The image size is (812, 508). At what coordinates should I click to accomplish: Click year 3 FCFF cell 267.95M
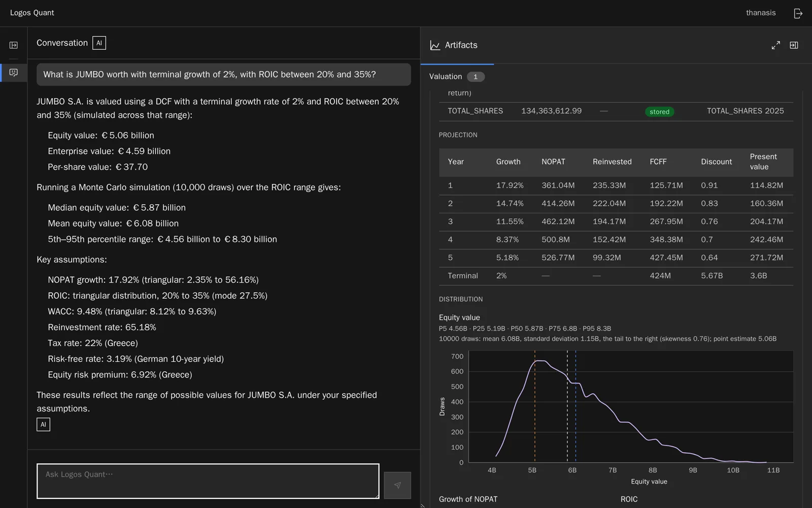tap(666, 221)
